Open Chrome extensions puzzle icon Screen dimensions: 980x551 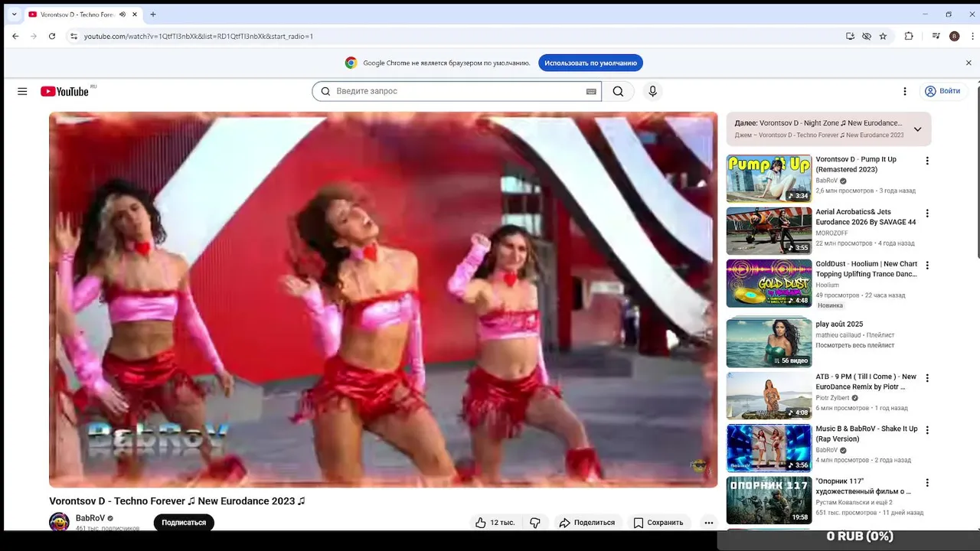(909, 36)
